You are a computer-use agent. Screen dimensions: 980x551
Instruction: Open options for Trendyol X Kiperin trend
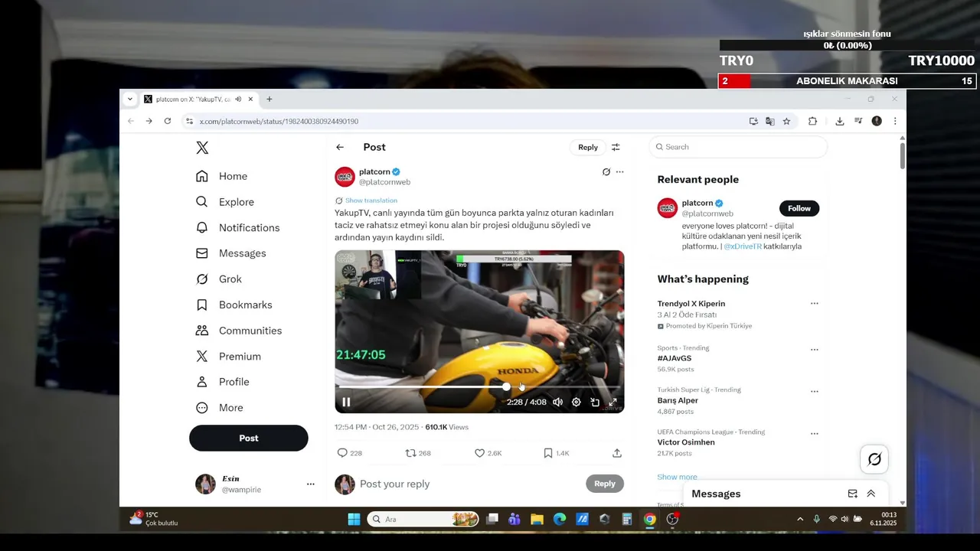tap(814, 304)
